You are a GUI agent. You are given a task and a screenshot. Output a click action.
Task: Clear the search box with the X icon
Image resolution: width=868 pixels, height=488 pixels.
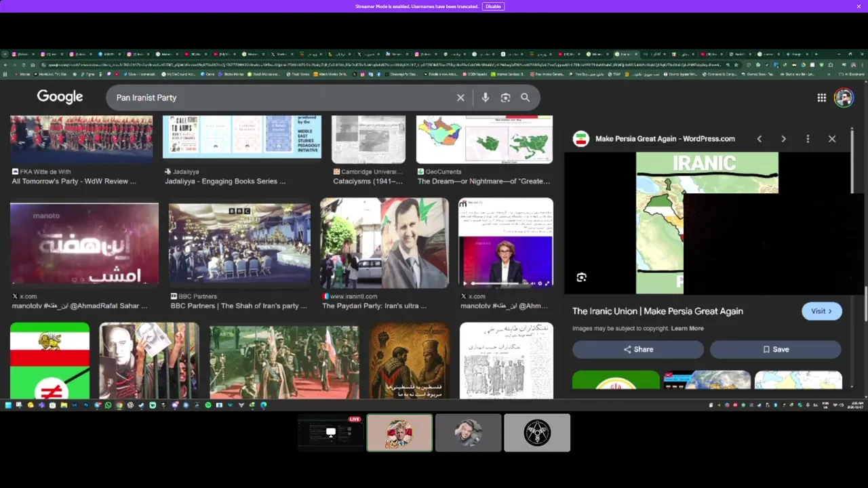point(460,98)
